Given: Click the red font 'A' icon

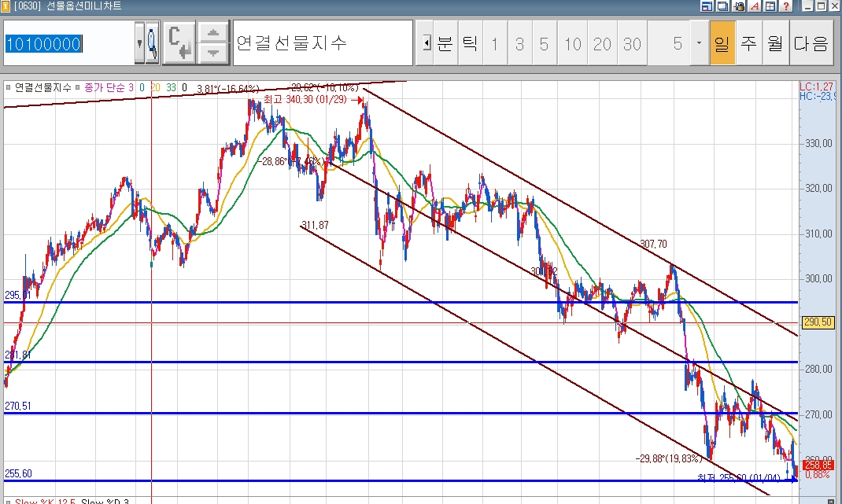Looking at the screenshot, I should point(754,6).
